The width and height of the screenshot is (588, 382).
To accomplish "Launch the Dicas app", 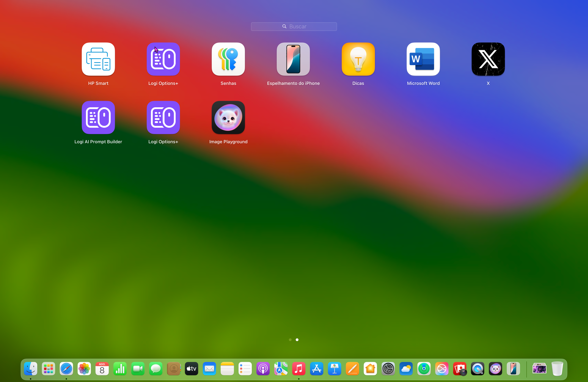I will (x=358, y=59).
